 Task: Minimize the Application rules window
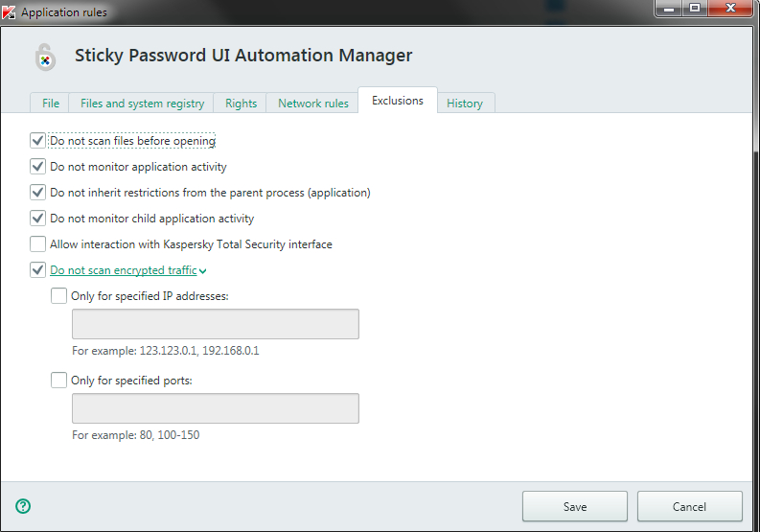[669, 9]
